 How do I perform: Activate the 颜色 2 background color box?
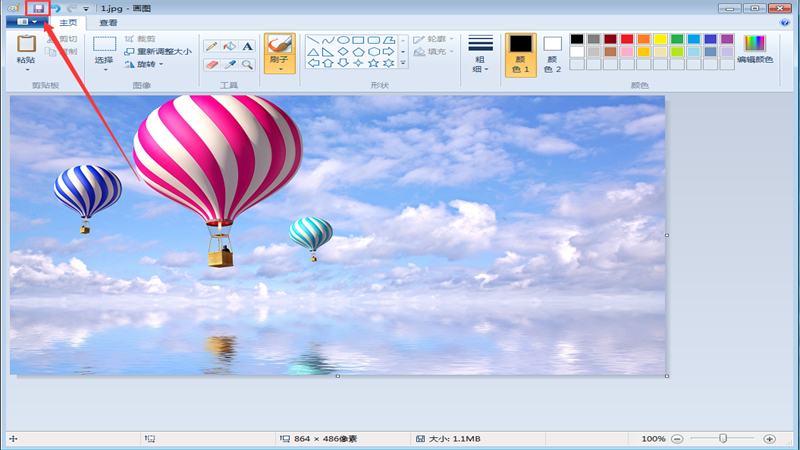[x=552, y=55]
